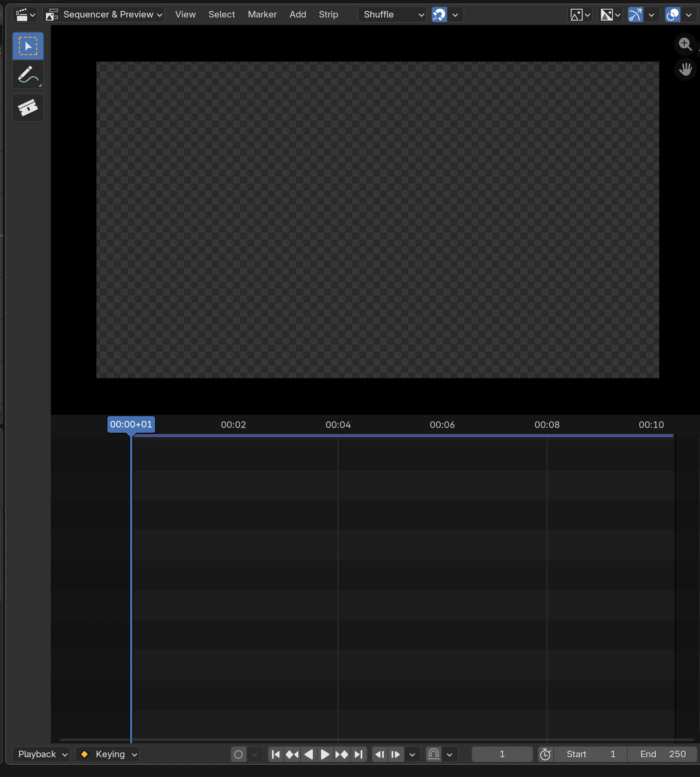This screenshot has width=700, height=777.
Task: Open the Keying popover
Action: (x=107, y=754)
